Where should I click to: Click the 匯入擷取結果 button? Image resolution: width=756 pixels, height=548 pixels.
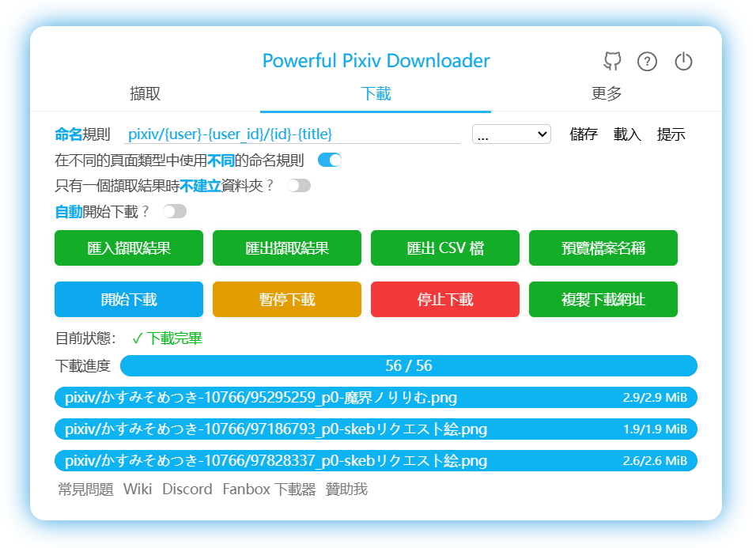pos(129,248)
